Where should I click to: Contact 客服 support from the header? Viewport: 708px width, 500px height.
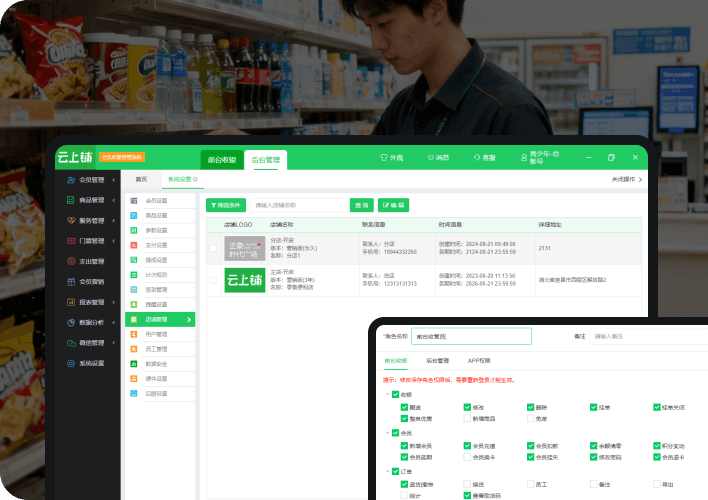click(x=485, y=158)
